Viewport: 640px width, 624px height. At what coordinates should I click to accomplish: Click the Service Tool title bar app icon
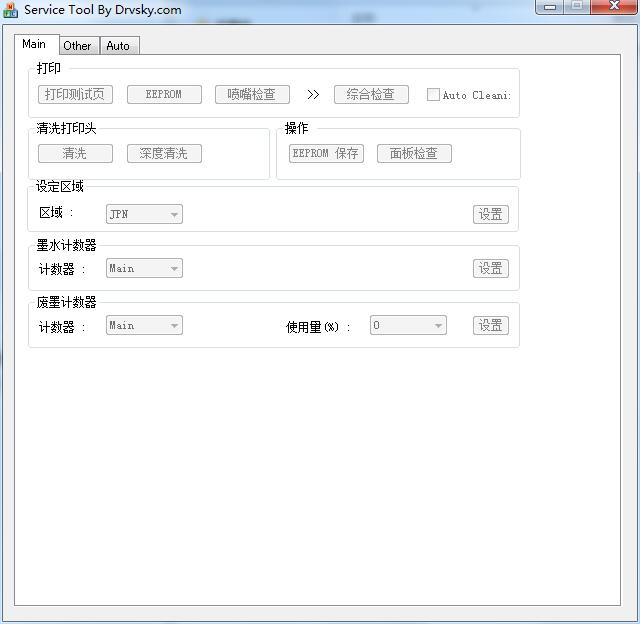coord(11,9)
